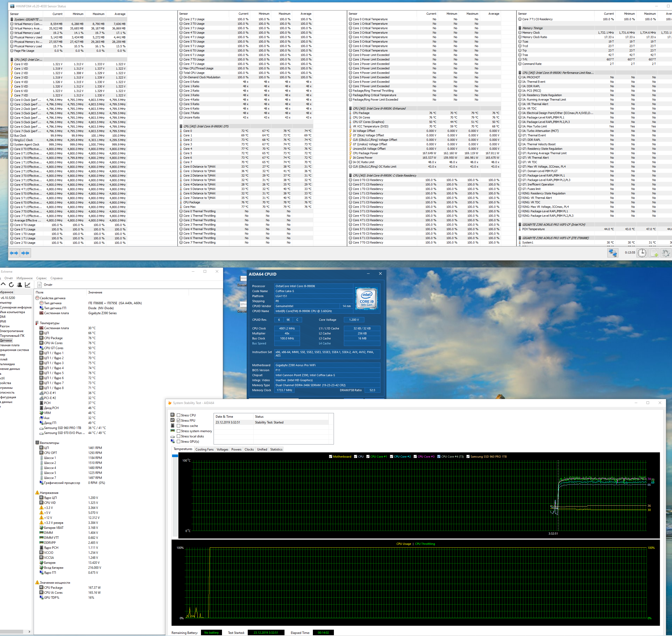672x636 pixels.
Task: Click horizontal scrollbar arrow in AIDA64 tree
Action: click(29, 632)
